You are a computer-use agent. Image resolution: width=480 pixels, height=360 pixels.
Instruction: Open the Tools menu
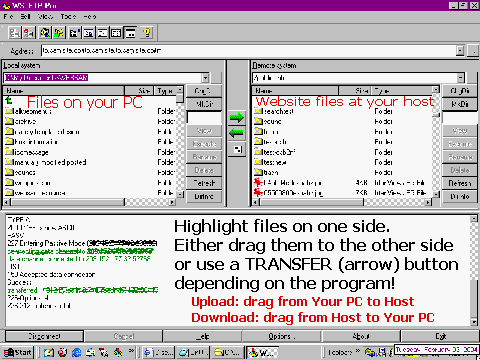tap(68, 16)
